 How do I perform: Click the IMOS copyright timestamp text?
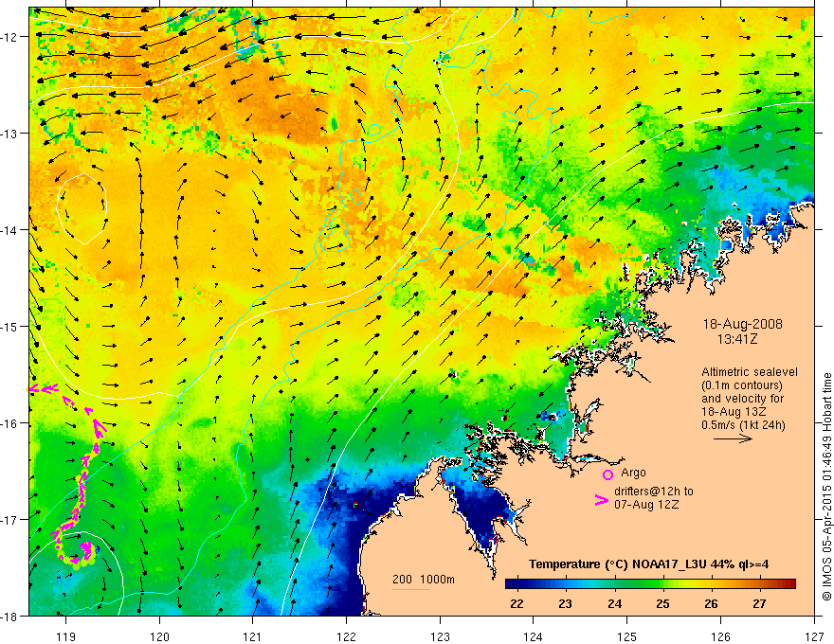pos(826,487)
